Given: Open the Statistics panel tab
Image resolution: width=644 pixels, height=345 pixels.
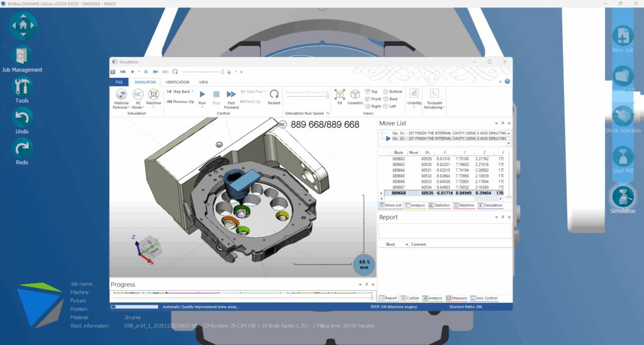Looking at the screenshot, I should (x=440, y=205).
